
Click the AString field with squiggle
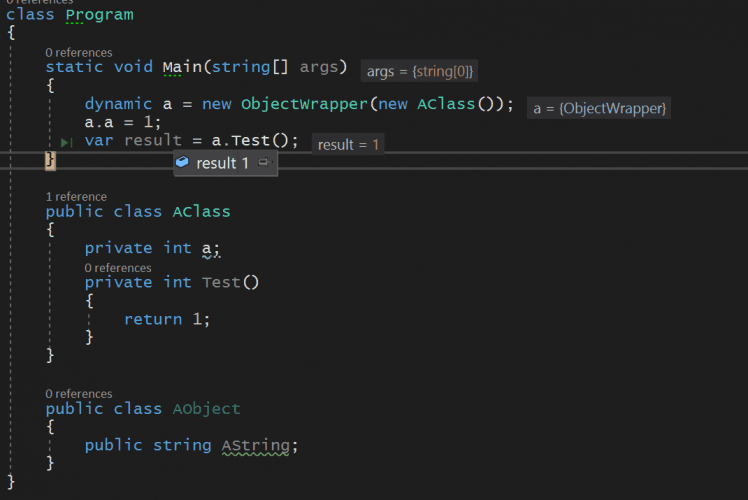[258, 445]
